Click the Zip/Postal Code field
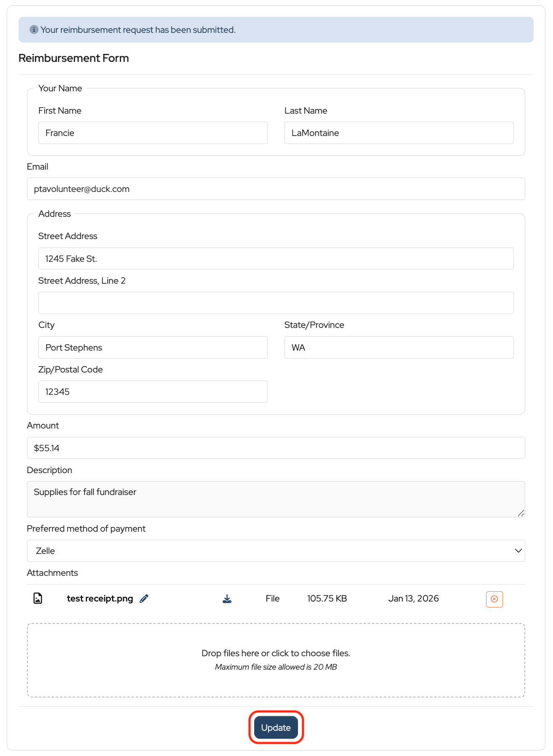The width and height of the screenshot is (553, 756). tap(153, 392)
